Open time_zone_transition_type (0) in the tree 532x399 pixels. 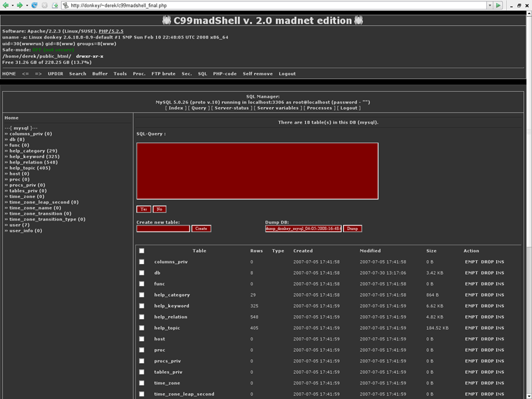(47, 219)
